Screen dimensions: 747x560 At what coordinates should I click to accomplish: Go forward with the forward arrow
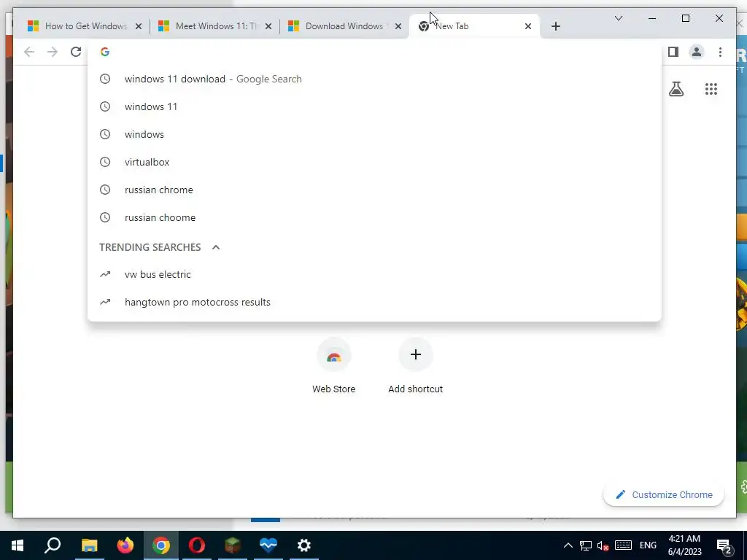coord(53,52)
